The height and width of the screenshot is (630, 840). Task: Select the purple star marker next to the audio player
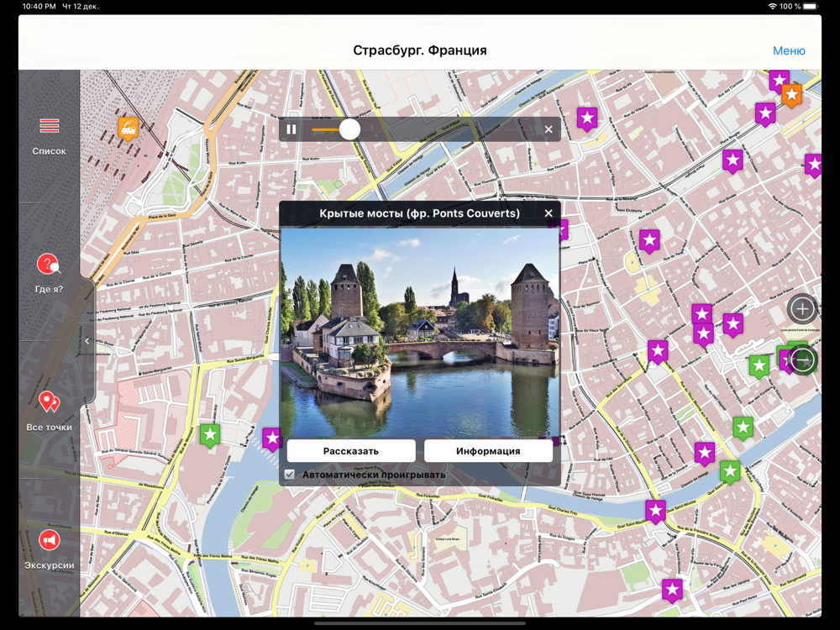point(587,119)
